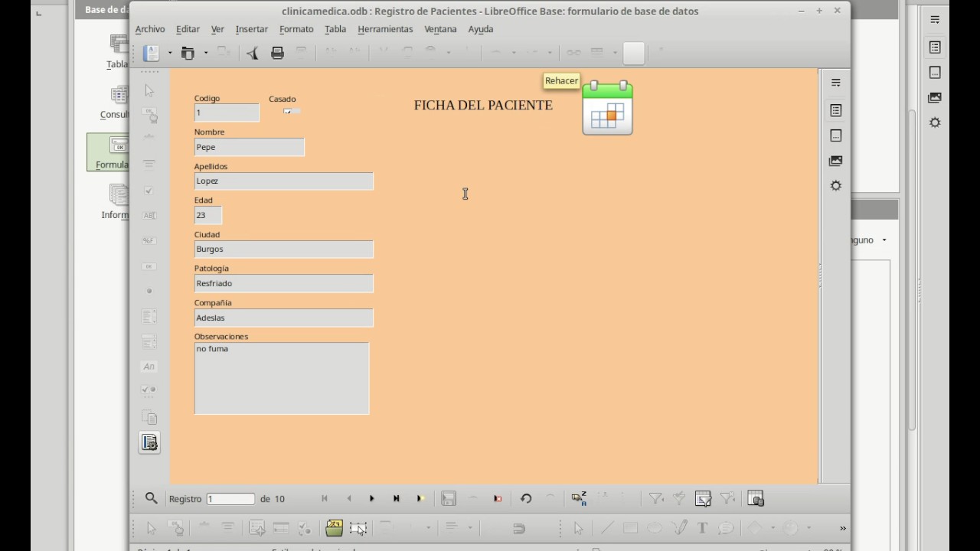Open the Open Folder icon in design toolbar

tap(334, 527)
